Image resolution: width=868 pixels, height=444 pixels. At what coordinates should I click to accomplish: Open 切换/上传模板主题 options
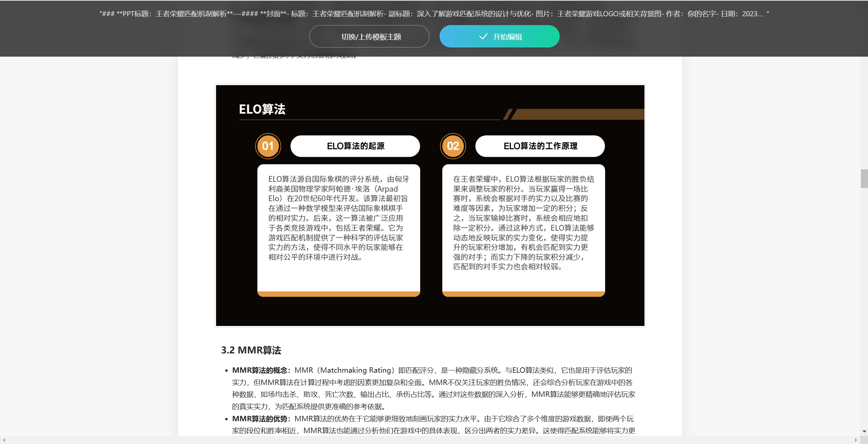(369, 36)
